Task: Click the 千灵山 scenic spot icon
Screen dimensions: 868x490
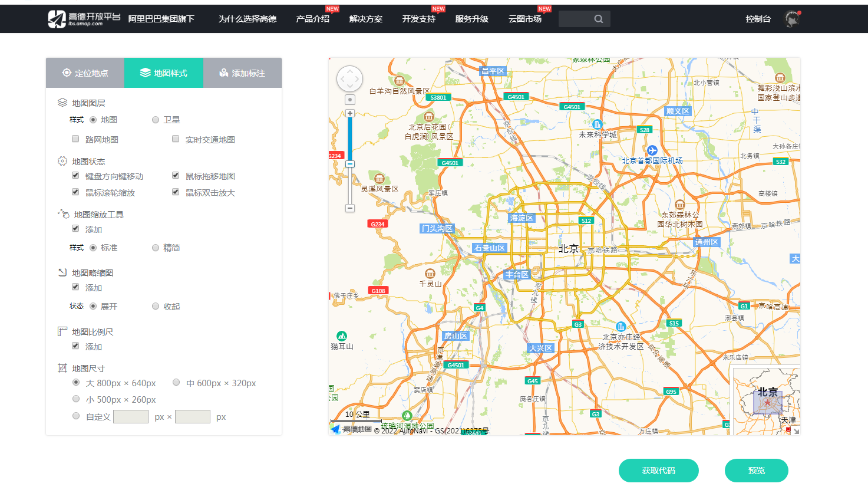Action: pos(430,274)
